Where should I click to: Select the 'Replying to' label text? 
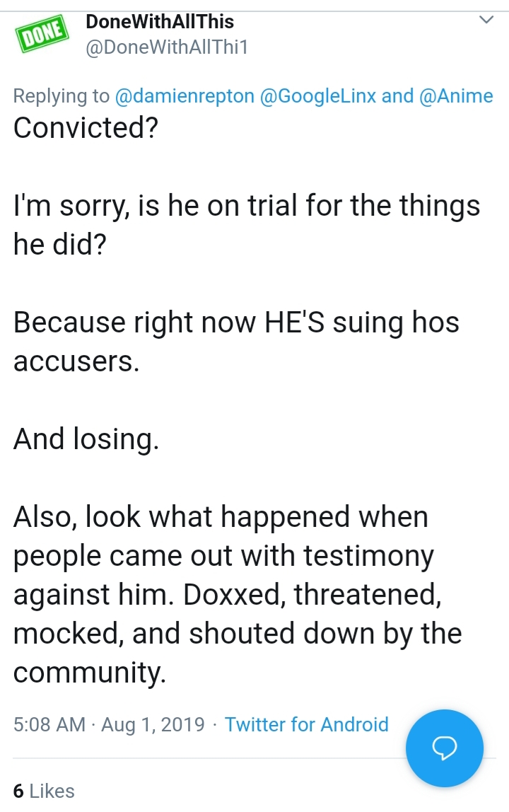coord(61,96)
